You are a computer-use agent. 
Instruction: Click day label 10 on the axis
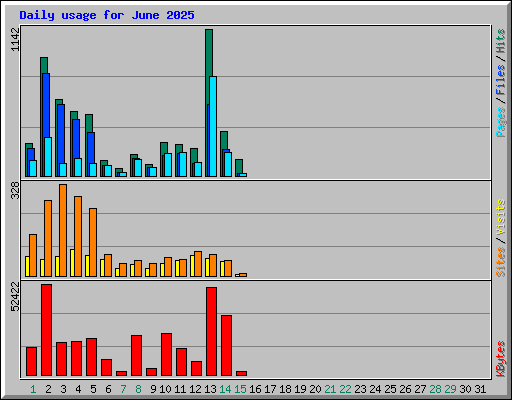click(165, 389)
